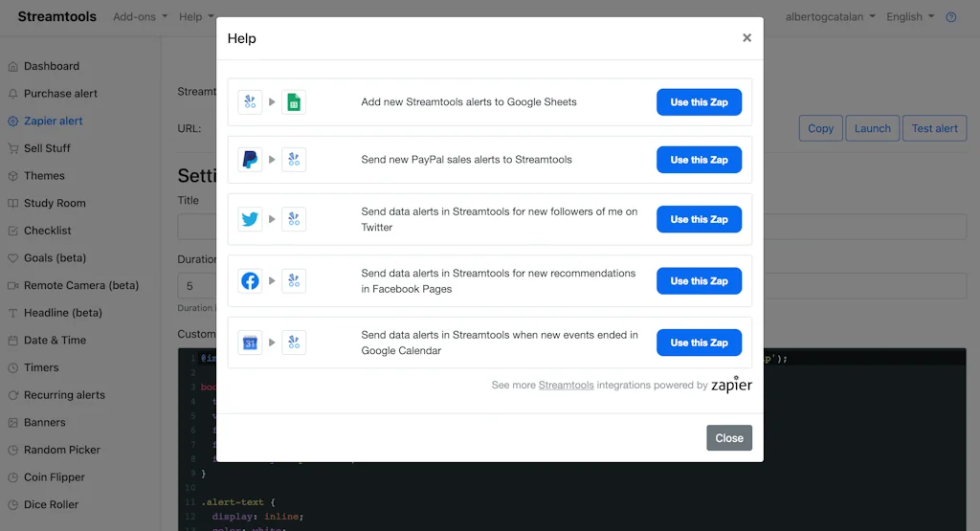980x531 pixels.
Task: Click the Twitter bird icon in Zap list
Action: click(250, 219)
